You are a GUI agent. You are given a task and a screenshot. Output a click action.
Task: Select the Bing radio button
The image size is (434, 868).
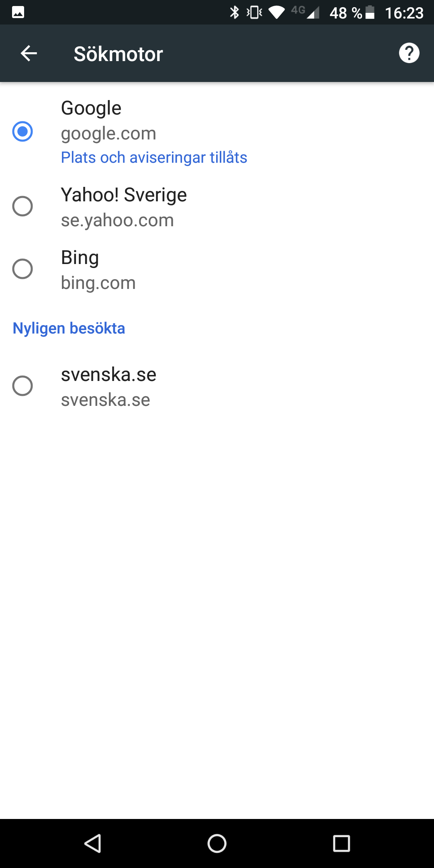click(23, 269)
